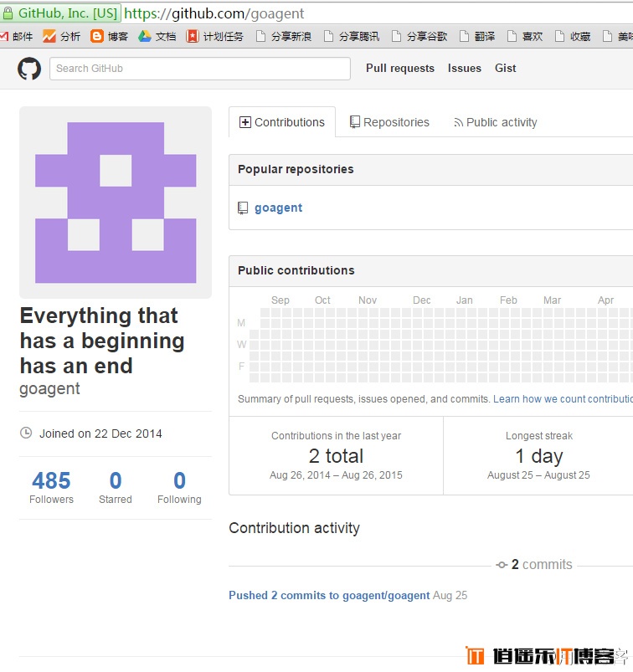Open 'Learn how we count contributions' link
This screenshot has height=672, width=633.
tap(563, 399)
